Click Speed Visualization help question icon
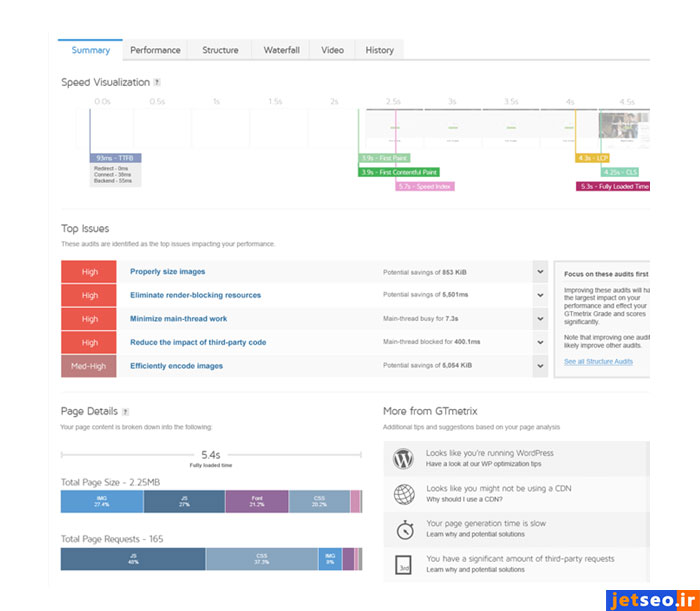The image size is (700, 611). pyautogui.click(x=157, y=82)
